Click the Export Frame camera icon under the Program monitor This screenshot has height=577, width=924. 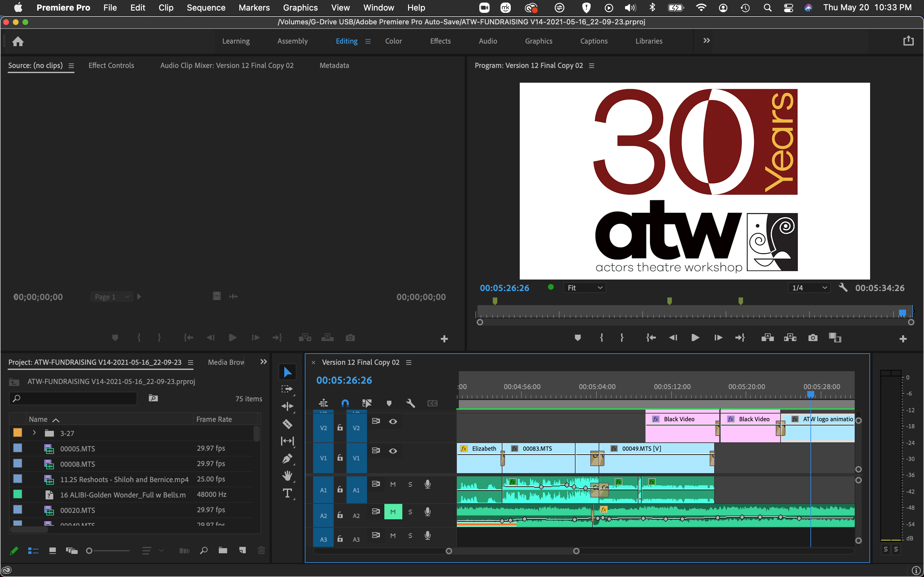(812, 337)
